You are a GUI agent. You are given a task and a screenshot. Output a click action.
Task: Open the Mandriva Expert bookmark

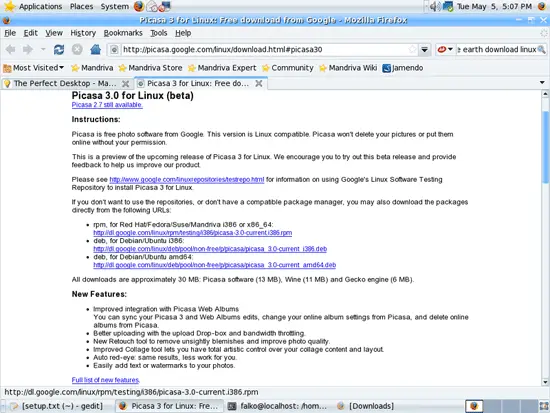click(x=222, y=68)
